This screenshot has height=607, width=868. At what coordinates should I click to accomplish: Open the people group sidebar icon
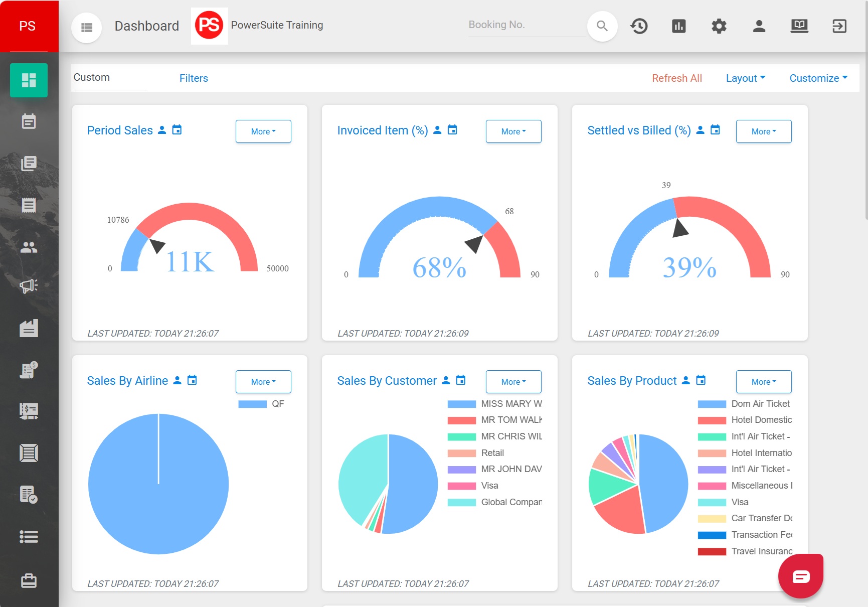(x=29, y=247)
